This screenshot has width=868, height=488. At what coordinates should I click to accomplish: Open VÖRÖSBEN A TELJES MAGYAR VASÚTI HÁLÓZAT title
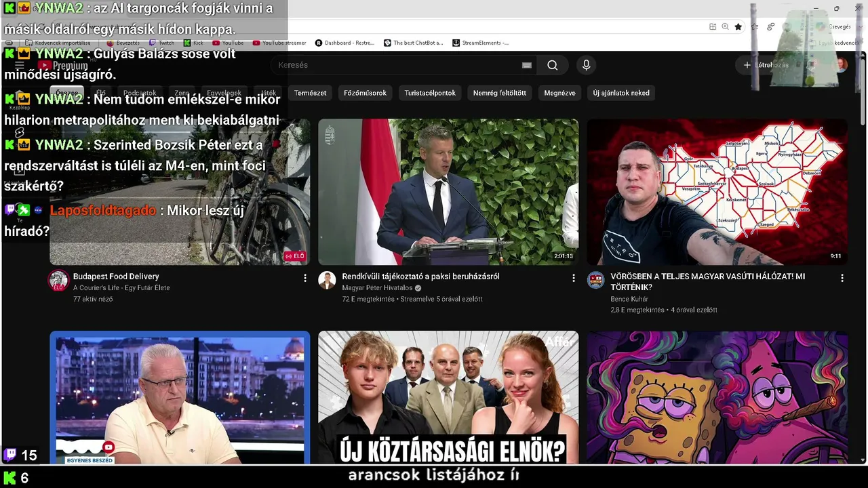(x=708, y=281)
